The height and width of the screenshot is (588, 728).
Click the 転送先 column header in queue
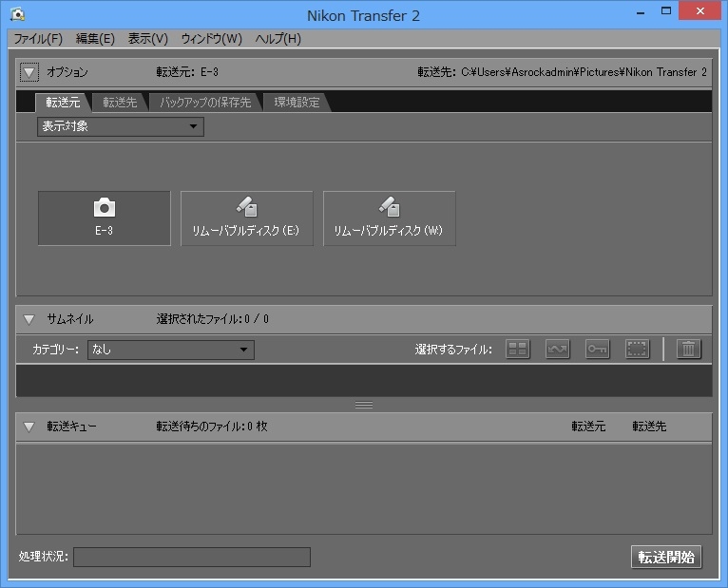click(x=649, y=427)
